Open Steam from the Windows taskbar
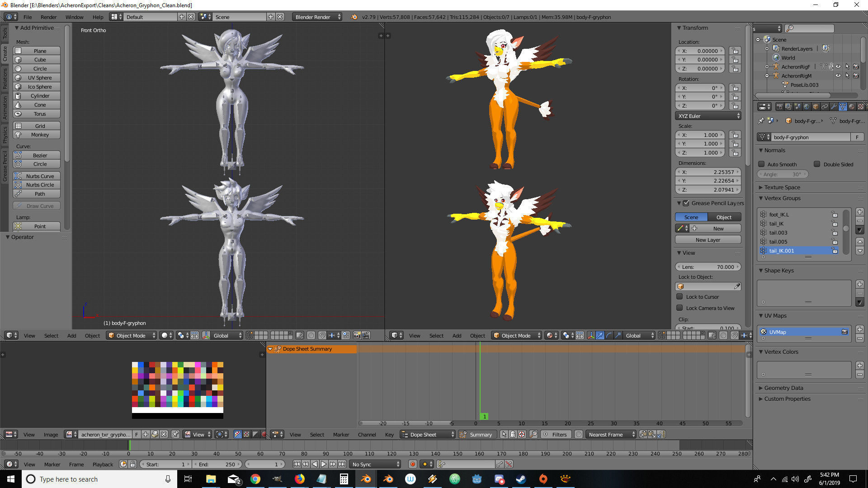Image resolution: width=868 pixels, height=488 pixels. [521, 479]
